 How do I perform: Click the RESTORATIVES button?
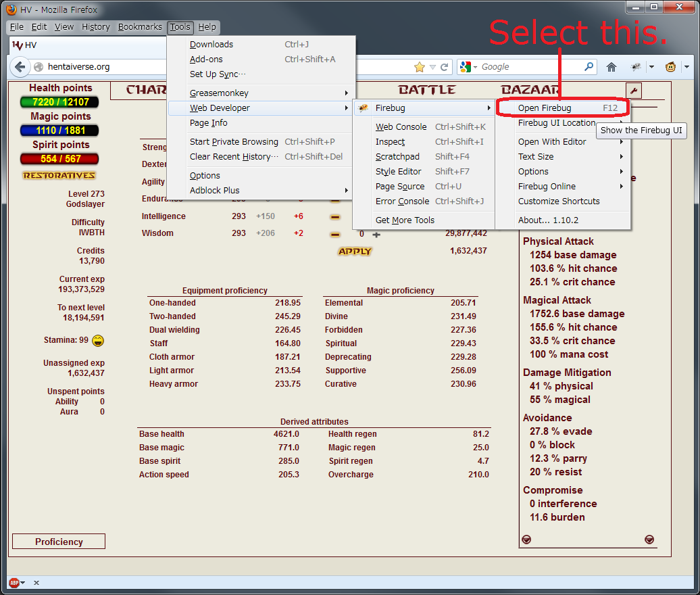(x=59, y=176)
